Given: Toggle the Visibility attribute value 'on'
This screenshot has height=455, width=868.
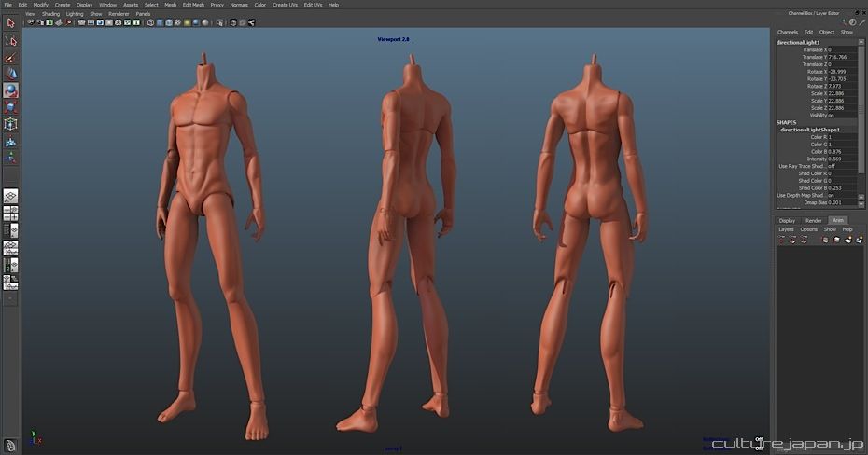Looking at the screenshot, I should coord(832,116).
